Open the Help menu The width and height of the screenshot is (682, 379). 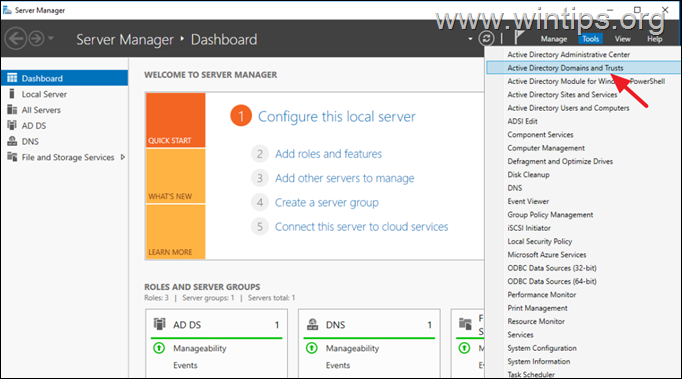(x=654, y=39)
